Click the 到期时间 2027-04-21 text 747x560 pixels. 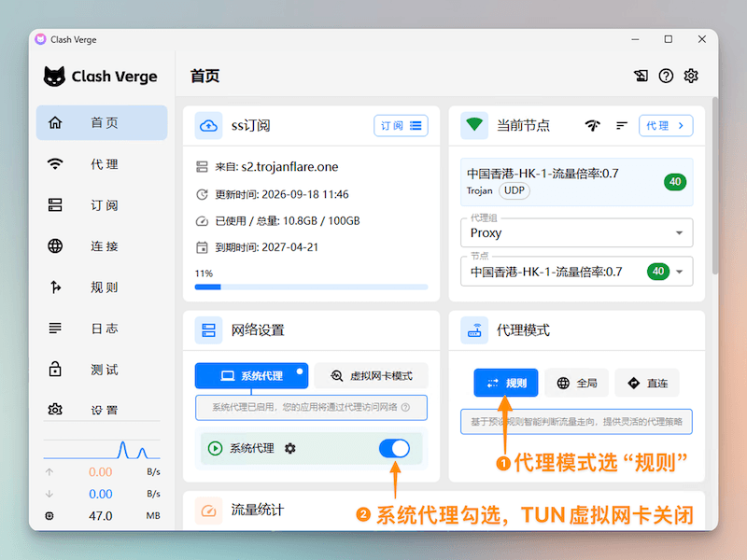pyautogui.click(x=266, y=247)
